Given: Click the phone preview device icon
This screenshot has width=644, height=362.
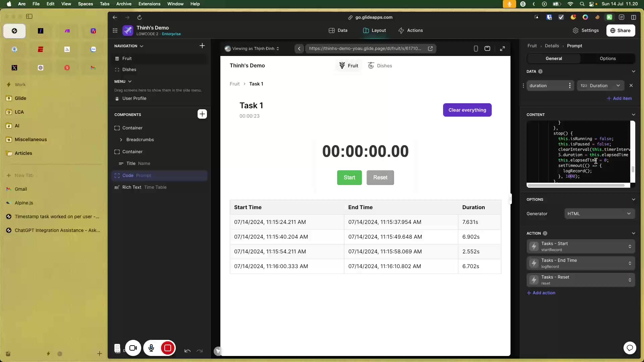Looking at the screenshot, I should (476, 49).
